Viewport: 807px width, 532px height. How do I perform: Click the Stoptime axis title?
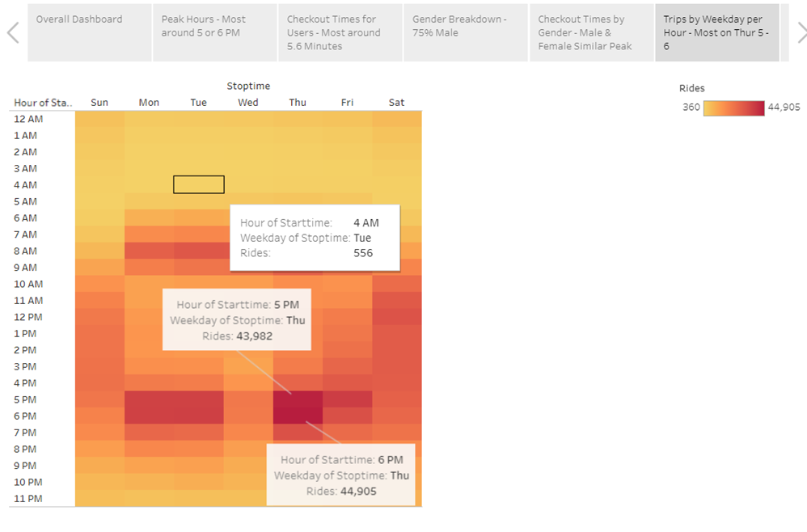coord(248,86)
